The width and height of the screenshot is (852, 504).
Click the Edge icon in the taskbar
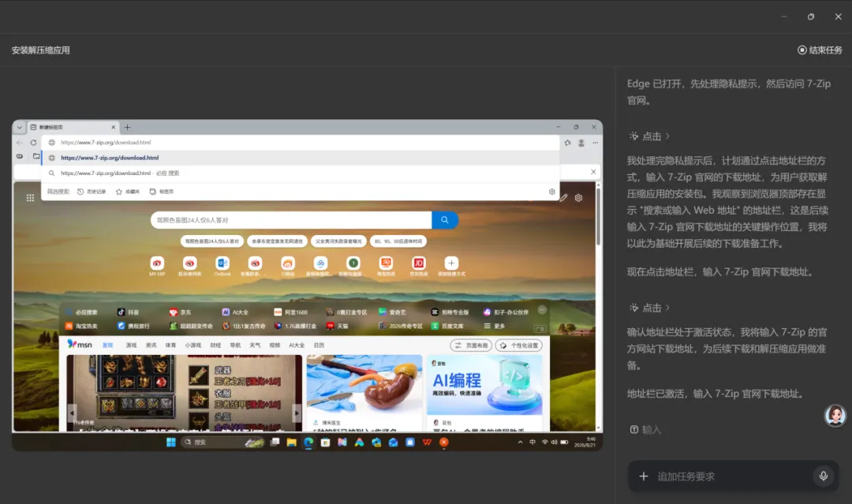coord(308,442)
